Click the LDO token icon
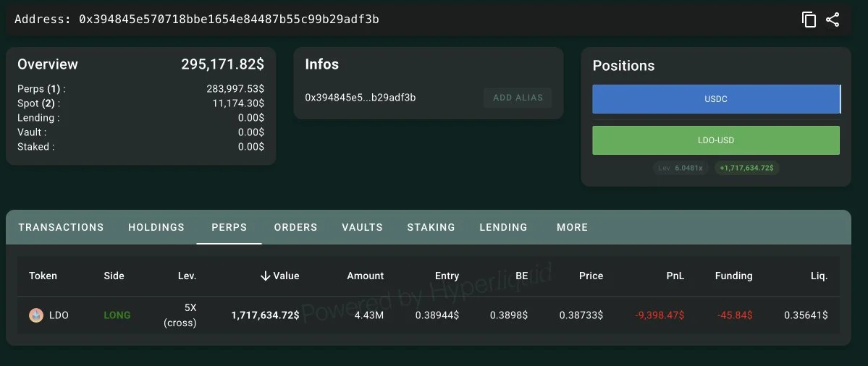This screenshot has width=868, height=366. pyautogui.click(x=36, y=315)
